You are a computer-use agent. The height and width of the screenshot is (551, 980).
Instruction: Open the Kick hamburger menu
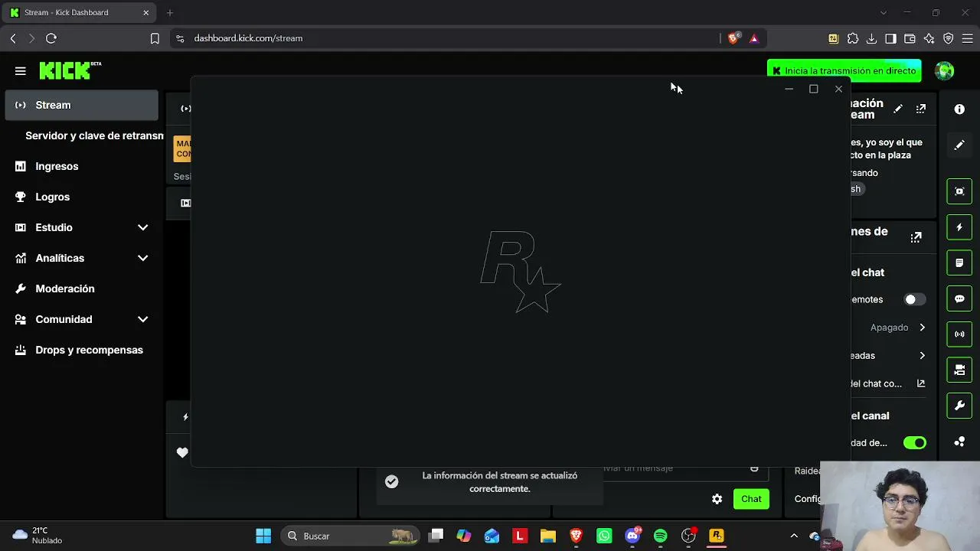pos(21,71)
